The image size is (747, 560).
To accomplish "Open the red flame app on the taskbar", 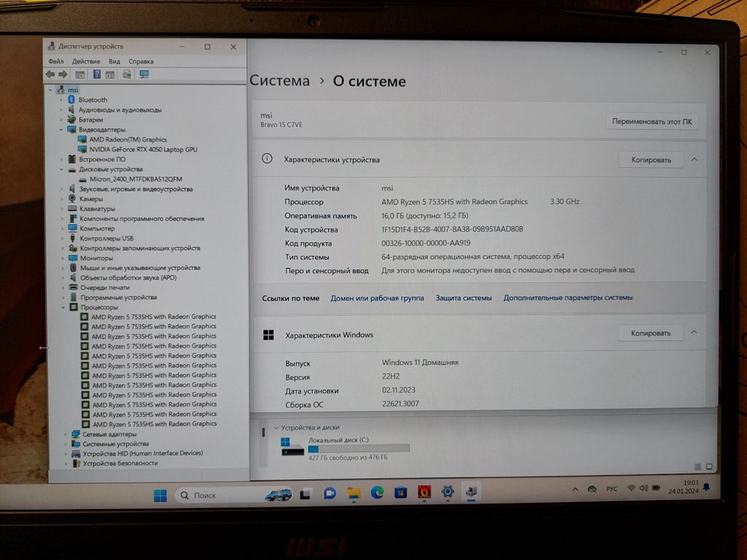I will coord(424,492).
